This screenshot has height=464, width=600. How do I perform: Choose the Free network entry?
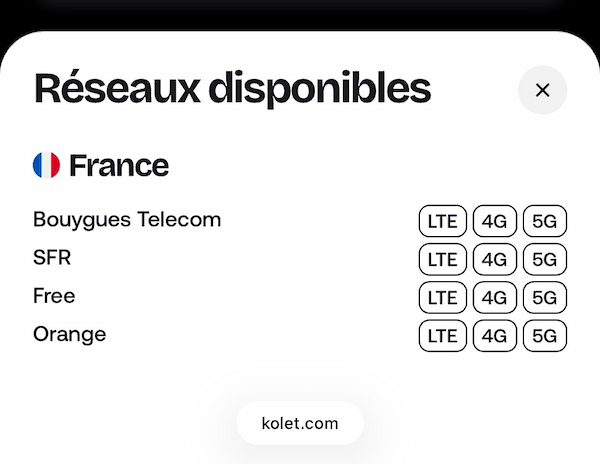point(54,296)
